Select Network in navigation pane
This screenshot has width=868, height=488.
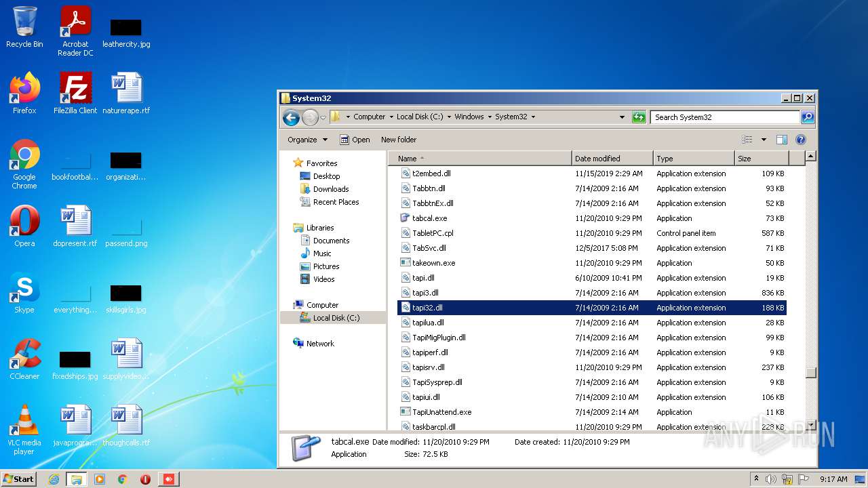pos(313,344)
